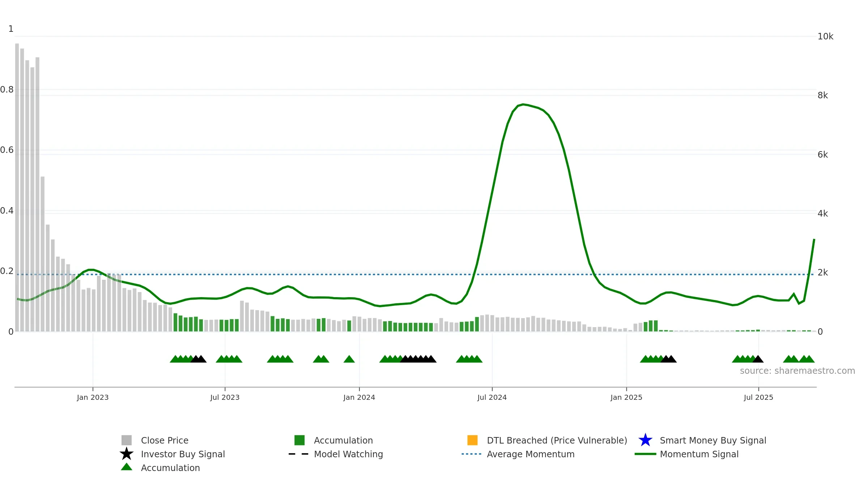Viewport: 868px width, 488px height.
Task: Click the tallest gray close price bar
Action: pos(17,188)
